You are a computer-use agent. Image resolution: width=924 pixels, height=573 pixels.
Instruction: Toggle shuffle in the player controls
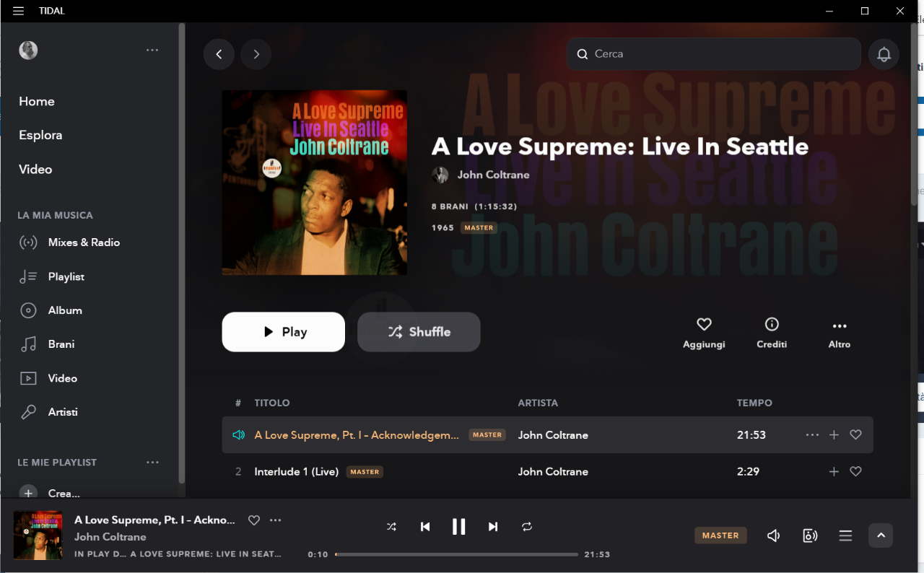pyautogui.click(x=391, y=527)
